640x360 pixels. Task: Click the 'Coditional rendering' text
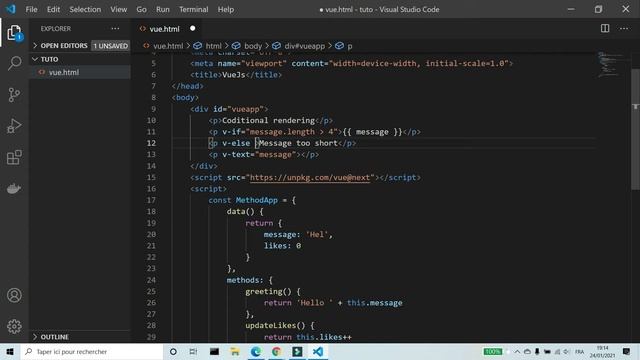coord(269,120)
